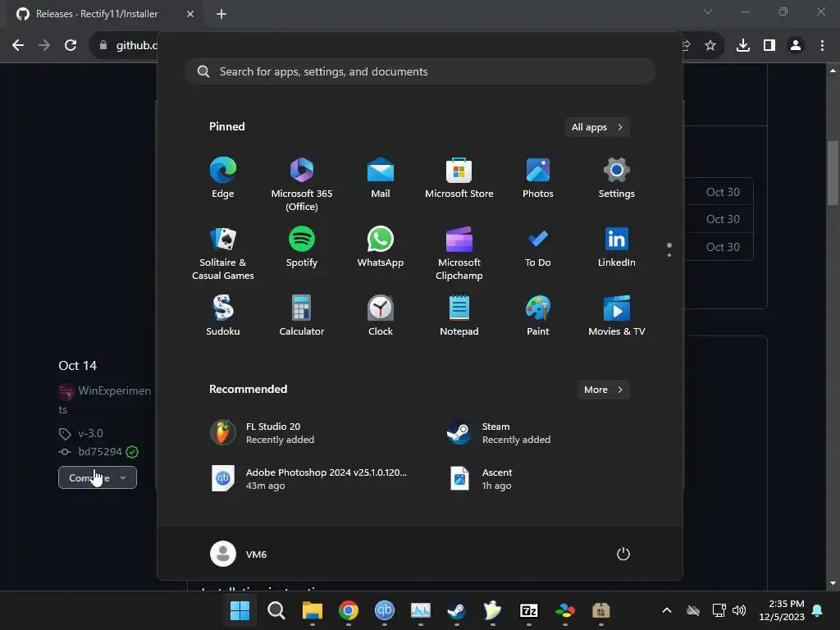Open Chrome profile menu

(x=796, y=45)
